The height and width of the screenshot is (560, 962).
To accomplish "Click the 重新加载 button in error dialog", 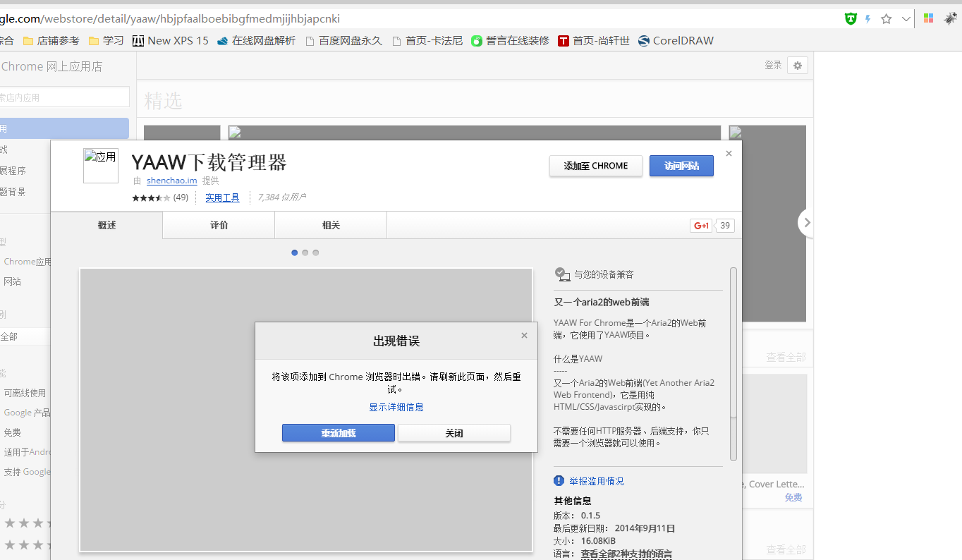I will click(x=339, y=433).
